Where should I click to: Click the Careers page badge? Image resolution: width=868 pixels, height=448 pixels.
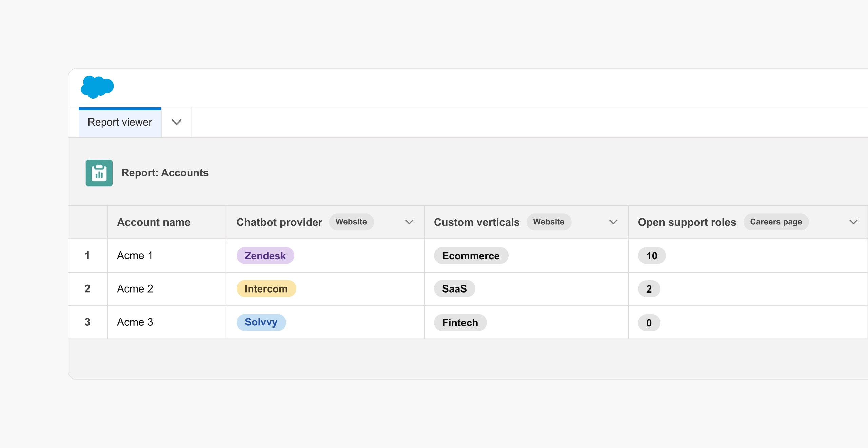tap(776, 222)
